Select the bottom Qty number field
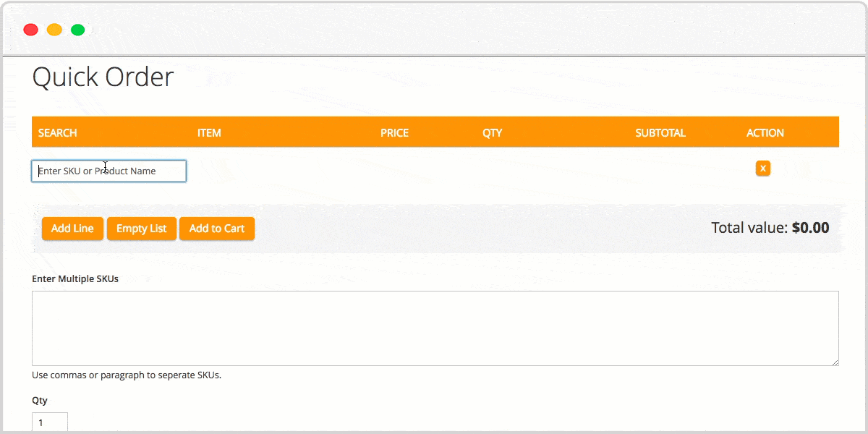The height and width of the screenshot is (434, 868). 50,422
